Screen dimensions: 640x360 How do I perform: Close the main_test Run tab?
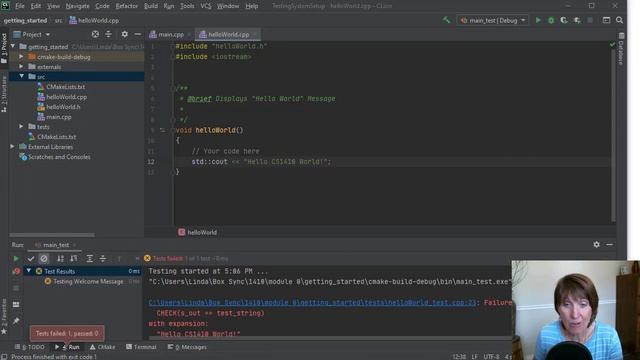point(75,245)
